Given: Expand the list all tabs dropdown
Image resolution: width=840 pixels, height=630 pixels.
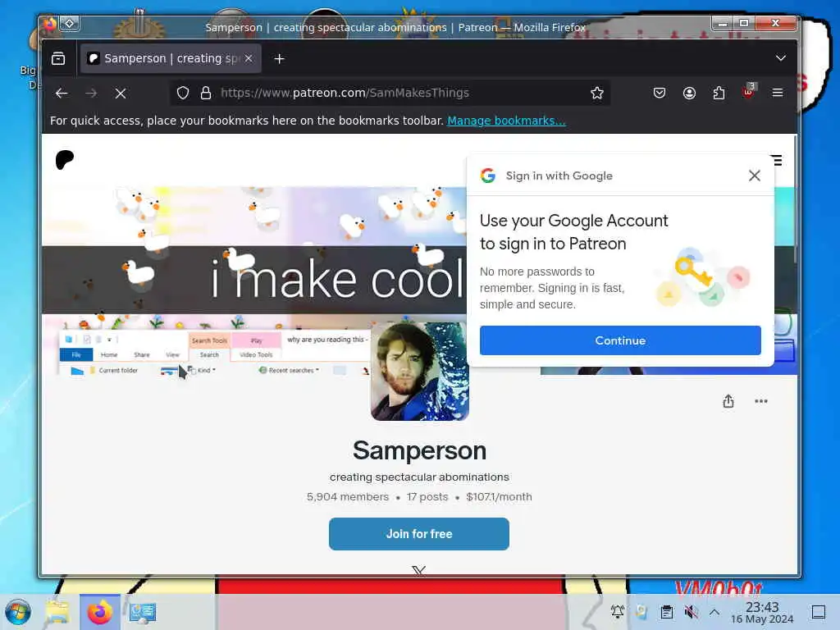Looking at the screenshot, I should 781,58.
